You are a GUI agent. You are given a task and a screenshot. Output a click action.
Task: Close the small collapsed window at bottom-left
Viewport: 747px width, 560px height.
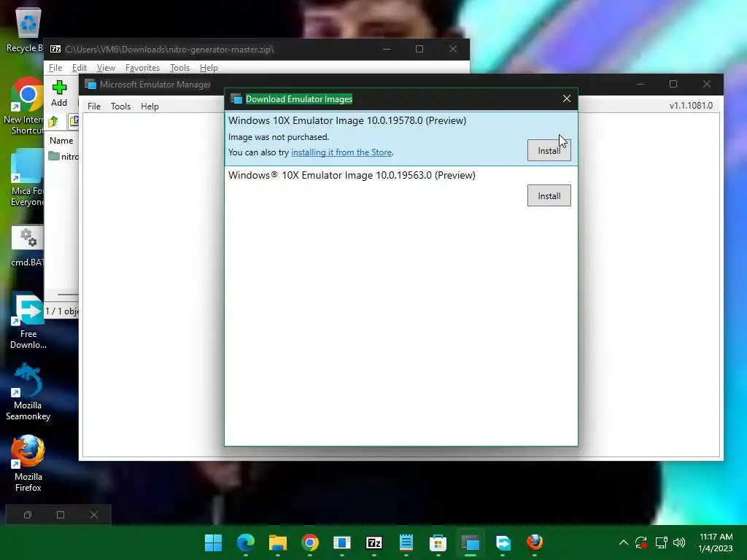(94, 515)
